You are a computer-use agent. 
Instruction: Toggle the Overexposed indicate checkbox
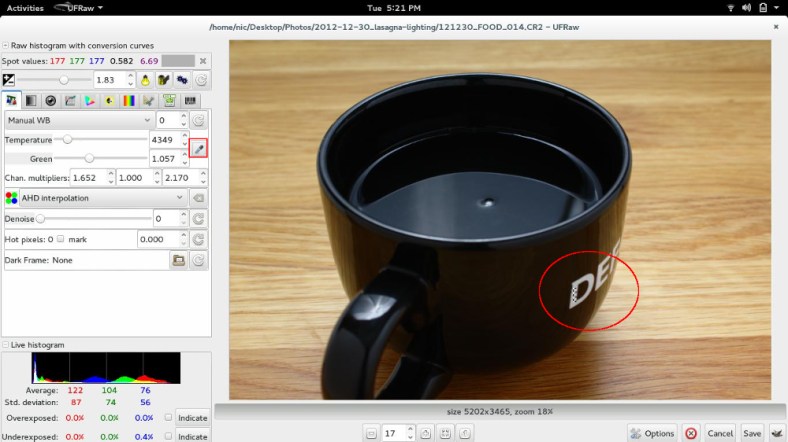tap(168, 417)
